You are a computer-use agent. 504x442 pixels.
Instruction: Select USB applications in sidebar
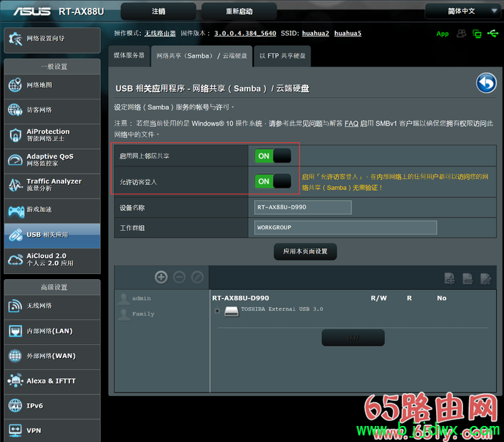52,235
